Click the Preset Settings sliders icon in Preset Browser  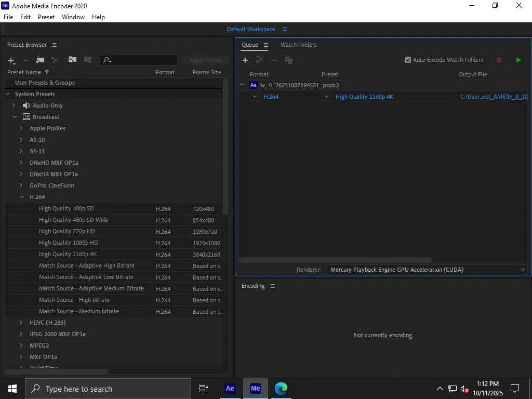tap(54, 60)
